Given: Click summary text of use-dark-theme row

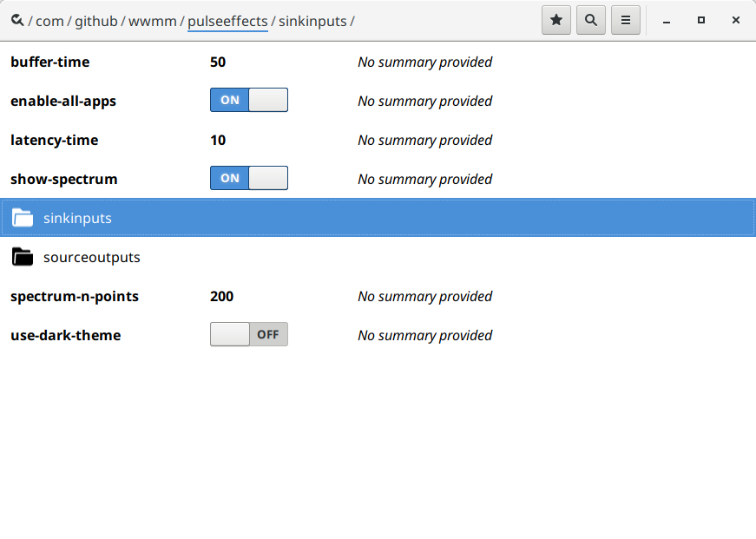Looking at the screenshot, I should pyautogui.click(x=424, y=335).
